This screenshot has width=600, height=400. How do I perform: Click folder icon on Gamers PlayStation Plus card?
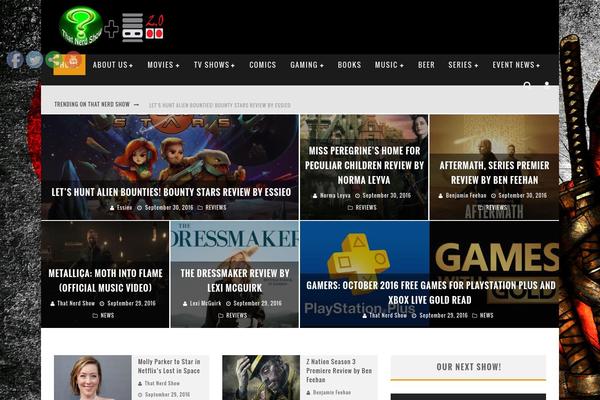(x=474, y=316)
